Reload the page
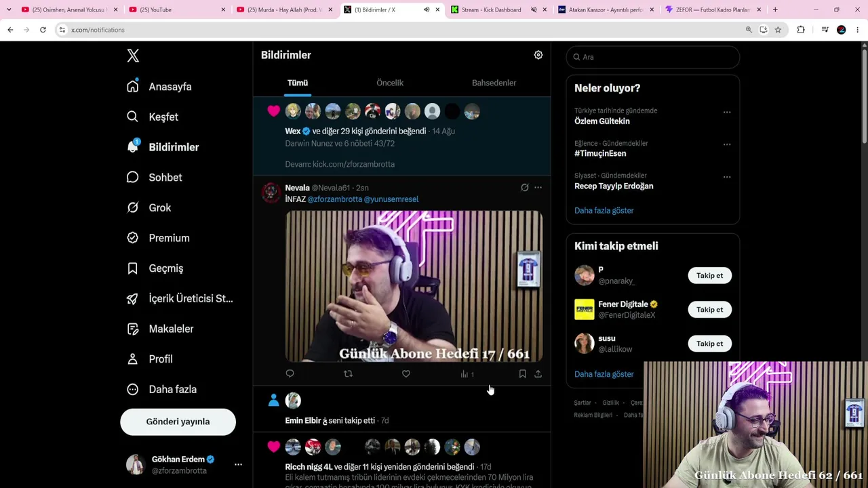 tap(43, 30)
